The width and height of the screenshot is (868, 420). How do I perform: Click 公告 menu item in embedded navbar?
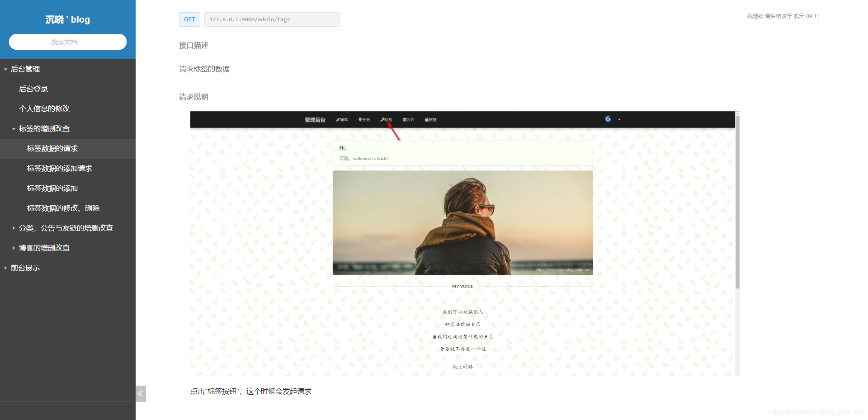click(x=409, y=120)
